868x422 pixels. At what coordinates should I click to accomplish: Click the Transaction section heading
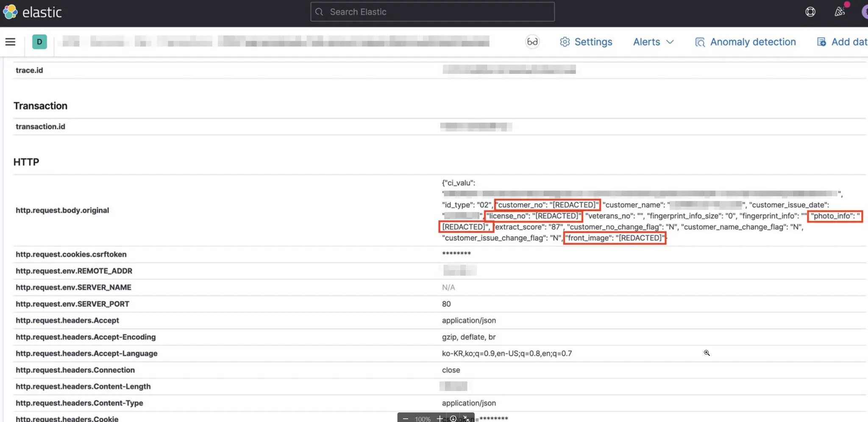click(40, 106)
